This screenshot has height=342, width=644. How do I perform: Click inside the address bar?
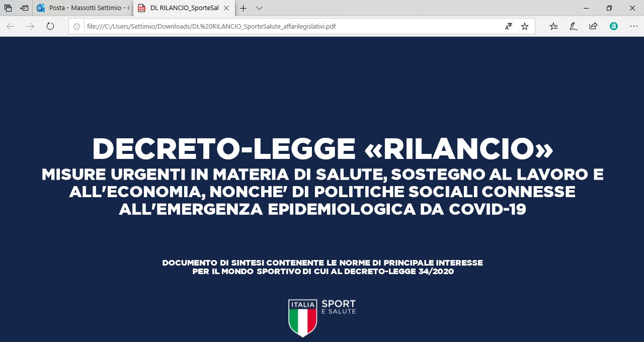point(252,26)
